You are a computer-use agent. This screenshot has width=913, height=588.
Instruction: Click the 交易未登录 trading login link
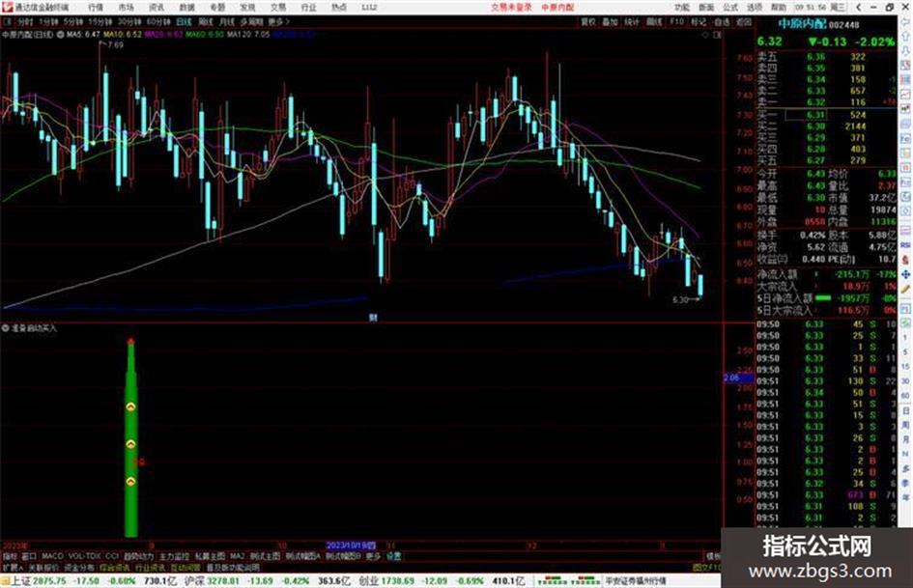(x=511, y=7)
